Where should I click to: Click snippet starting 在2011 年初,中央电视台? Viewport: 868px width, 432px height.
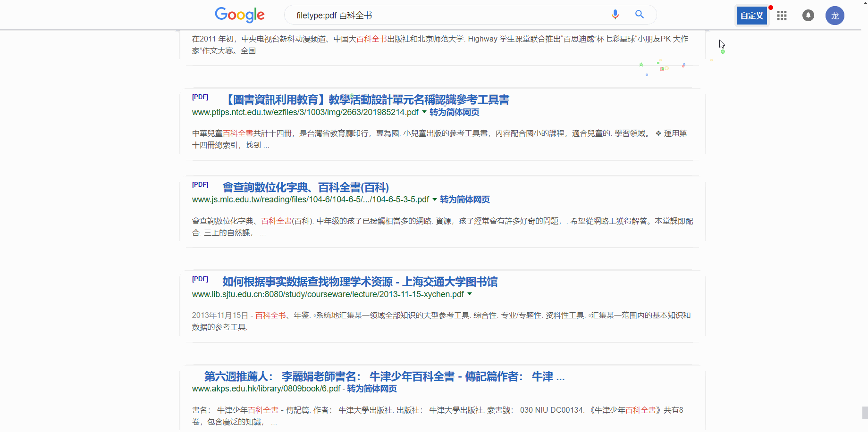click(x=440, y=45)
